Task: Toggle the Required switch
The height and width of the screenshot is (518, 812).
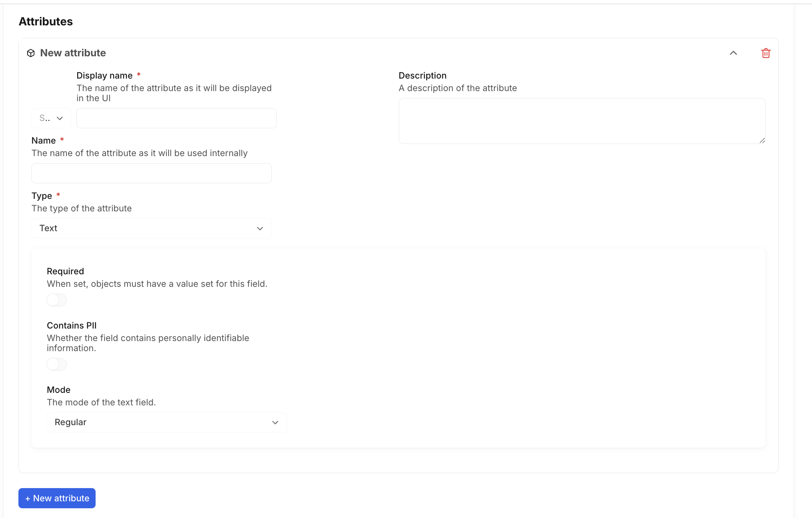Action: coord(57,300)
